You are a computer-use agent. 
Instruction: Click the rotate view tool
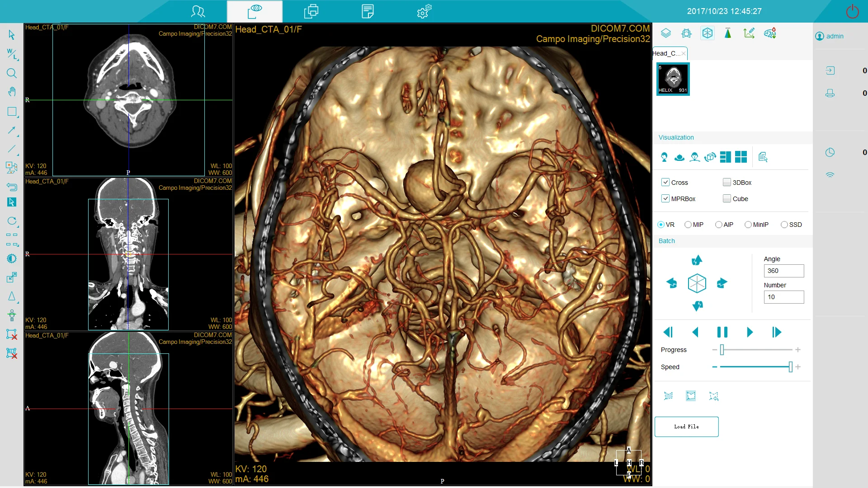pyautogui.click(x=12, y=221)
